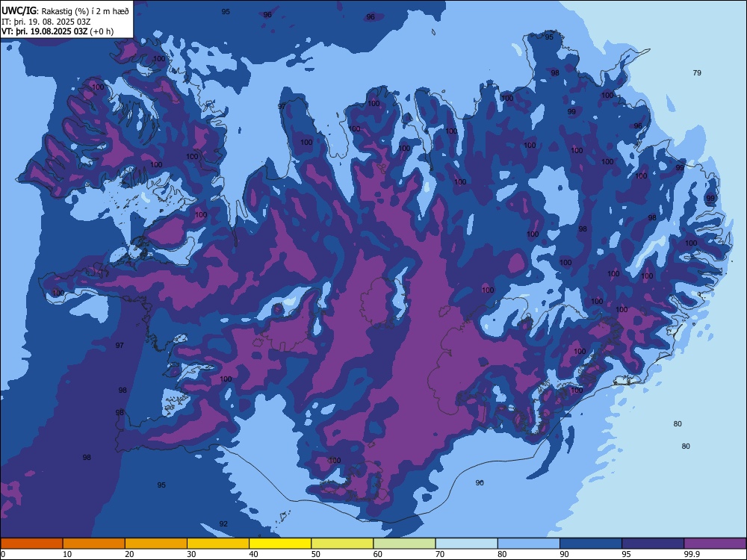Click the '79' humidity value on the map
Image resolution: width=747 pixels, height=560 pixels.
click(x=697, y=73)
